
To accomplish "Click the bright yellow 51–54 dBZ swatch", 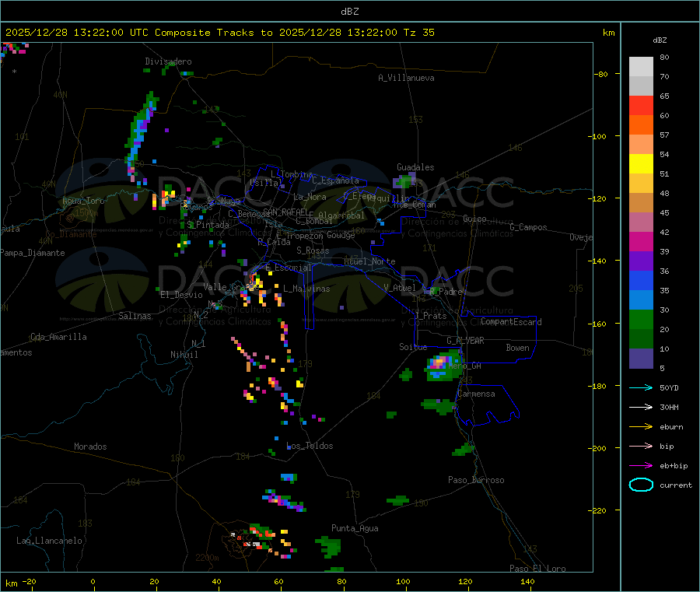I will tap(641, 164).
